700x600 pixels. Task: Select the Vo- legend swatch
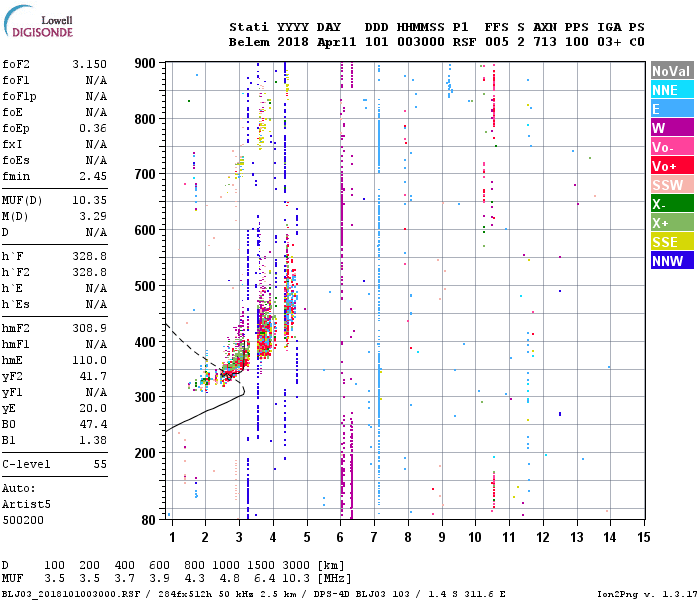[672, 147]
